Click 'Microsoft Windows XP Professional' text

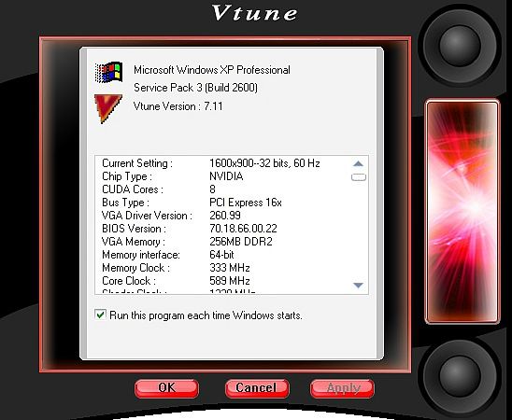(211, 70)
